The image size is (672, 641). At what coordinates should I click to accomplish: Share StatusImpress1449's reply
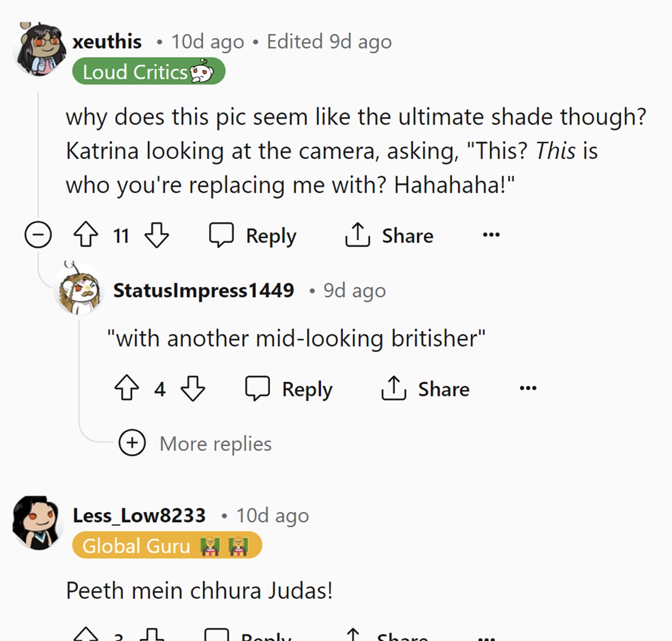point(425,389)
